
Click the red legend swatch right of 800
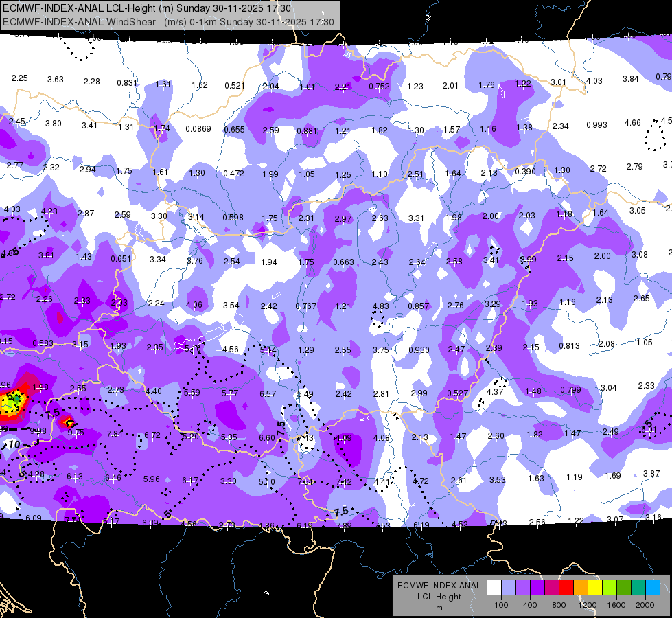click(566, 588)
